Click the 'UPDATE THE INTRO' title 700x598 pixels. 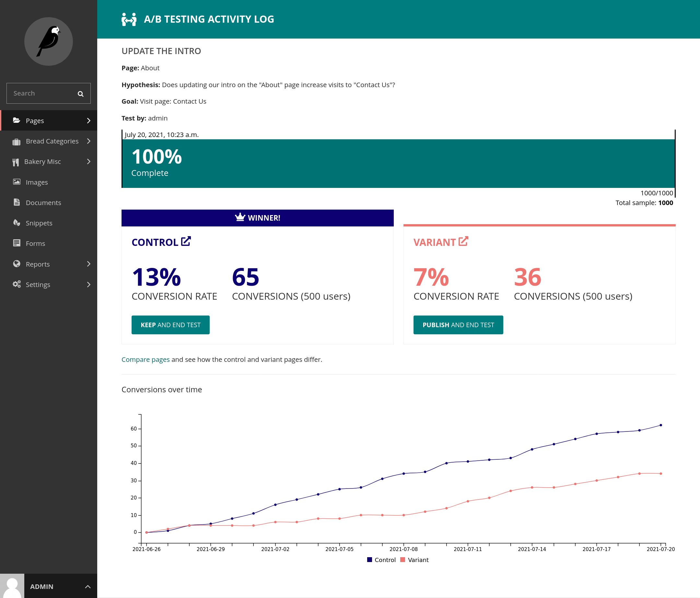pyautogui.click(x=161, y=51)
